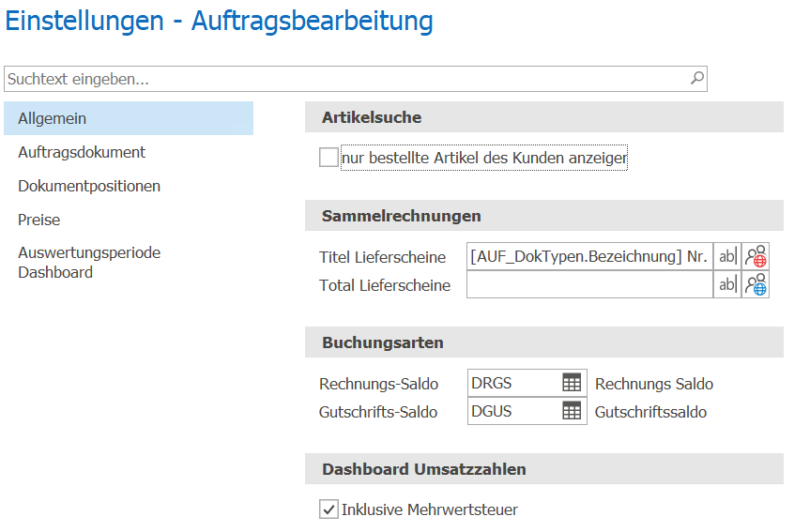Click the Titel Lieferscheine label
Viewport: 794px width, 532px height.
(382, 257)
